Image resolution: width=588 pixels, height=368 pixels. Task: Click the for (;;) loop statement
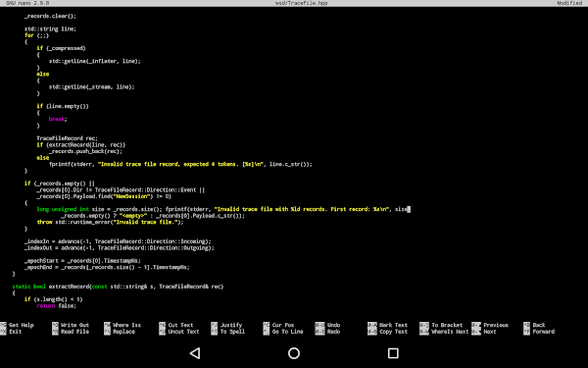click(x=37, y=35)
